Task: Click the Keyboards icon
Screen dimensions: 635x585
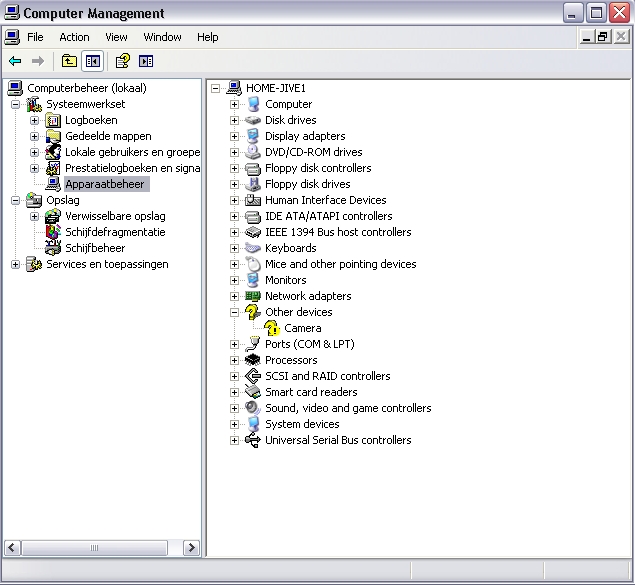Action: 253,248
